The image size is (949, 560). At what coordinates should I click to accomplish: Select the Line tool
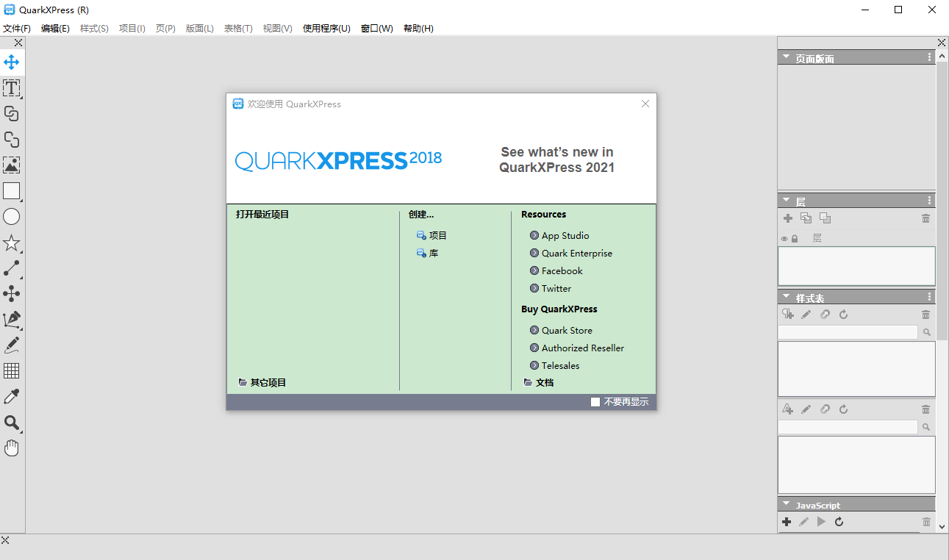coord(11,268)
